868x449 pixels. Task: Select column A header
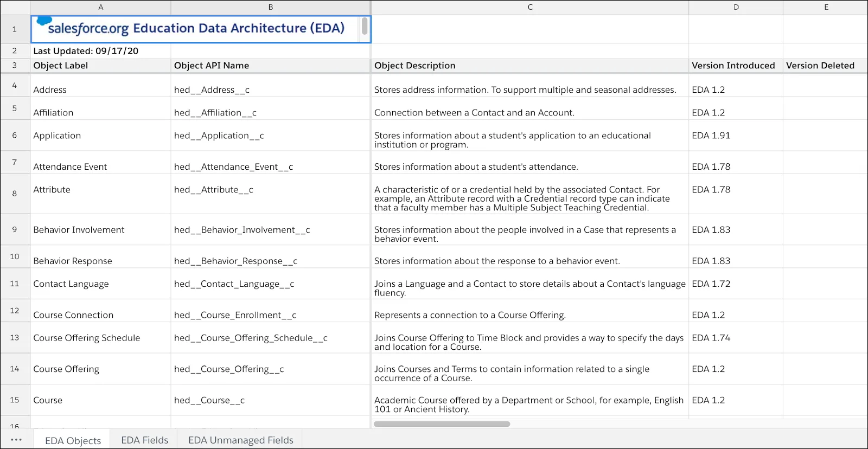tap(100, 7)
